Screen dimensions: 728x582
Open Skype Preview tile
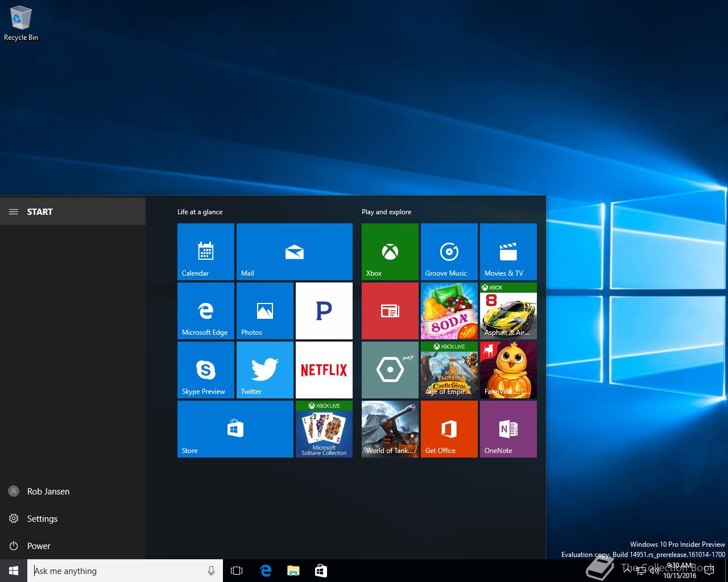[206, 370]
